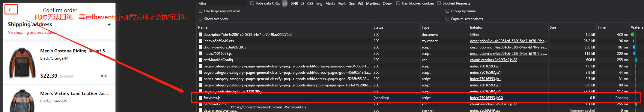Image resolution: width=644 pixels, height=112 pixels.
Task: Sort by Name column header
Action: point(284,27)
